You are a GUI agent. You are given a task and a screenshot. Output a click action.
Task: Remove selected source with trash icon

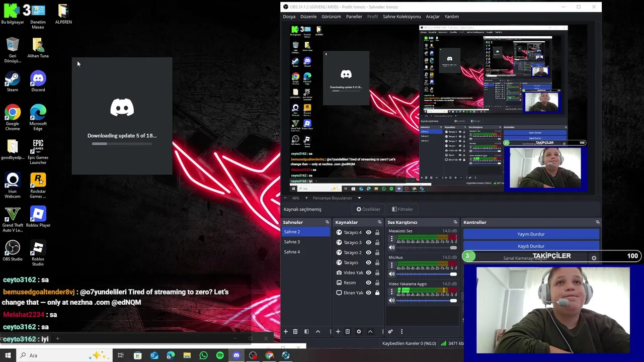[348, 332]
